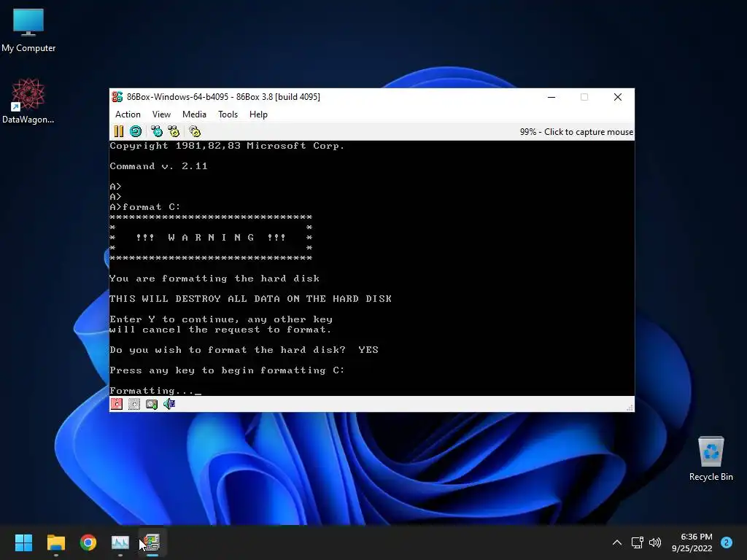The image size is (747, 560).
Task: Click the emulated DOS screen to capture mouse
Action: [371, 268]
